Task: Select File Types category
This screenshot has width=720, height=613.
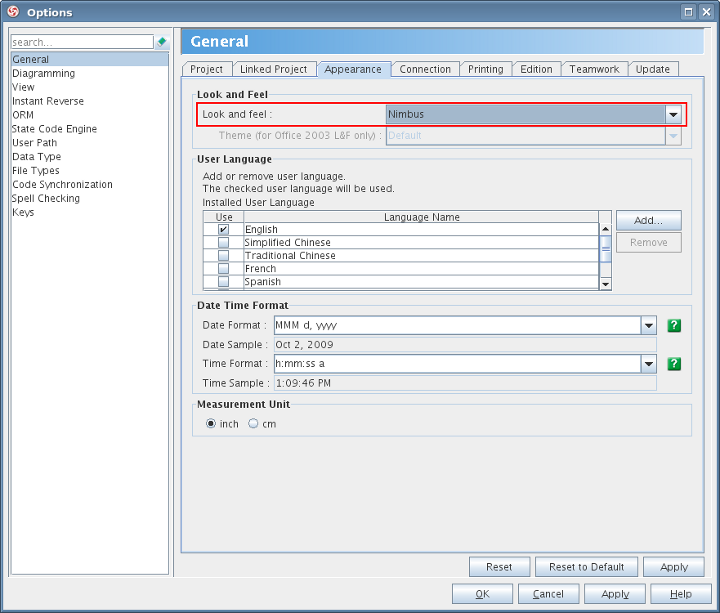Action: [90, 170]
